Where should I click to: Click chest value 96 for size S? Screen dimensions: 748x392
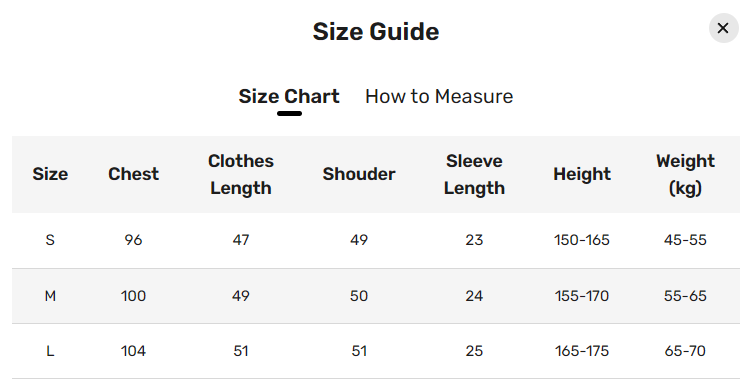[x=134, y=240]
